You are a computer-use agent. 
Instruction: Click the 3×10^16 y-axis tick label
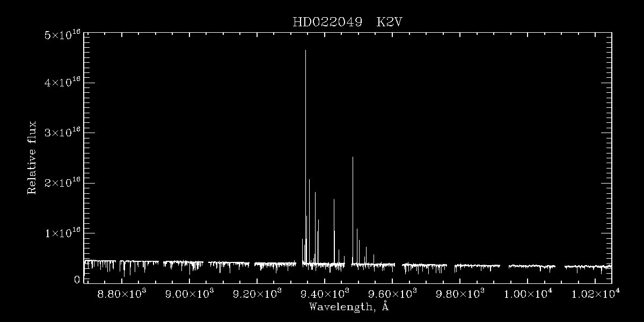(62, 133)
